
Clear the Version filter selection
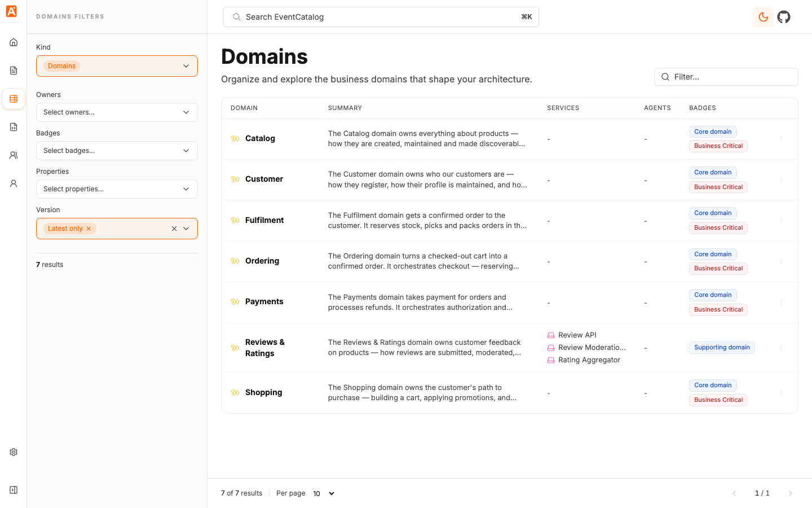pyautogui.click(x=174, y=229)
